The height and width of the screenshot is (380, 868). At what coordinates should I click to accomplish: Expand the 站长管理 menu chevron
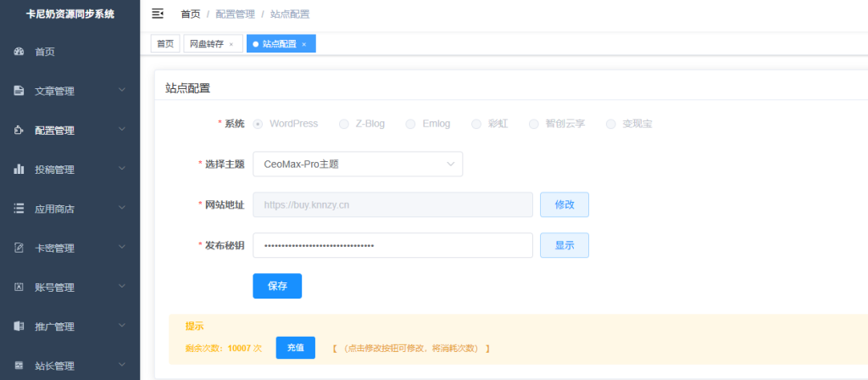pos(122,365)
